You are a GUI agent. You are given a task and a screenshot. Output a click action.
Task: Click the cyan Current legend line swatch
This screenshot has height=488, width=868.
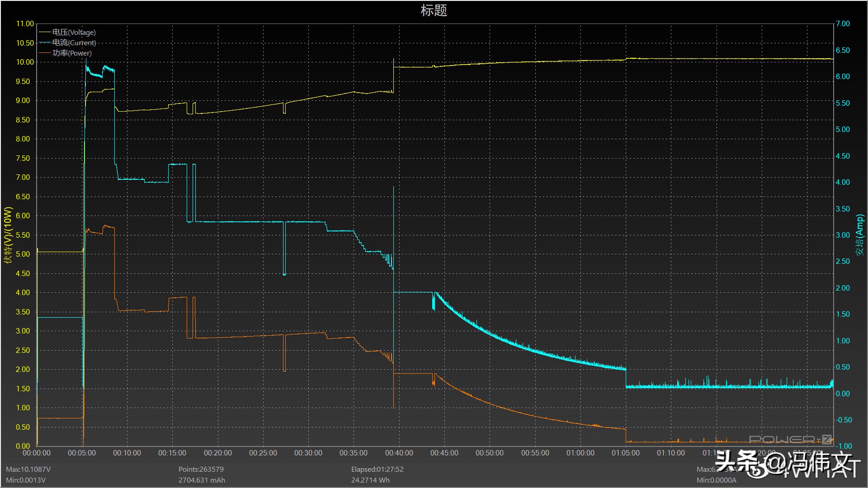[x=45, y=42]
